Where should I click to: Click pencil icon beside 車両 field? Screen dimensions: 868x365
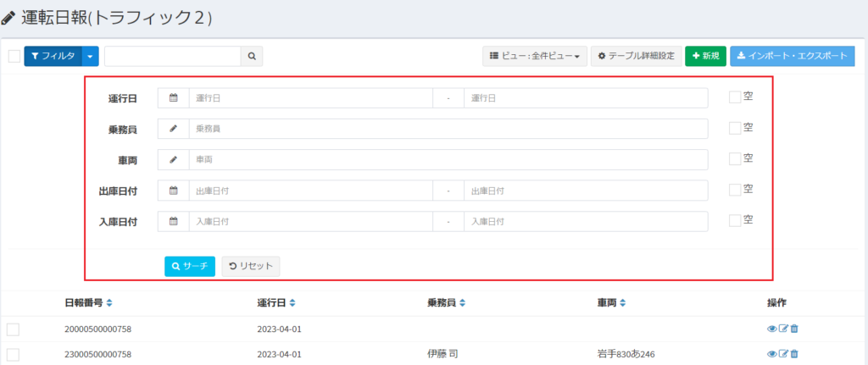[173, 160]
